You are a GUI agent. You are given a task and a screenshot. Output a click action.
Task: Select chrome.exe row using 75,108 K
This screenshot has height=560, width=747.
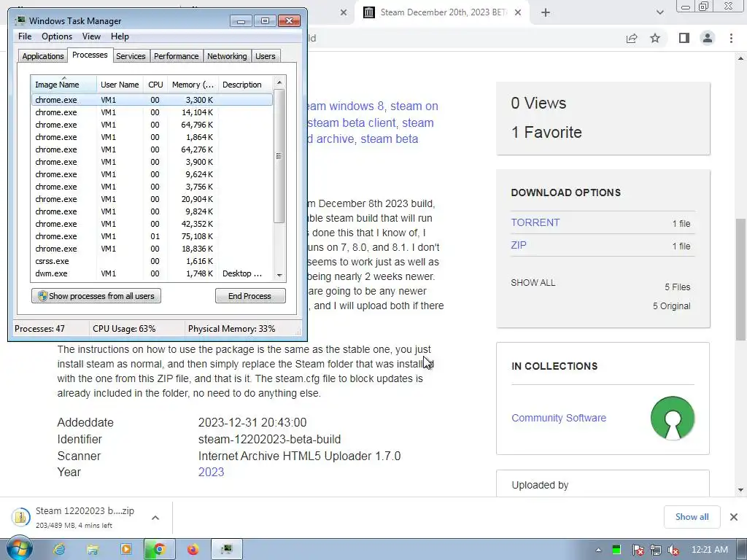coord(152,236)
